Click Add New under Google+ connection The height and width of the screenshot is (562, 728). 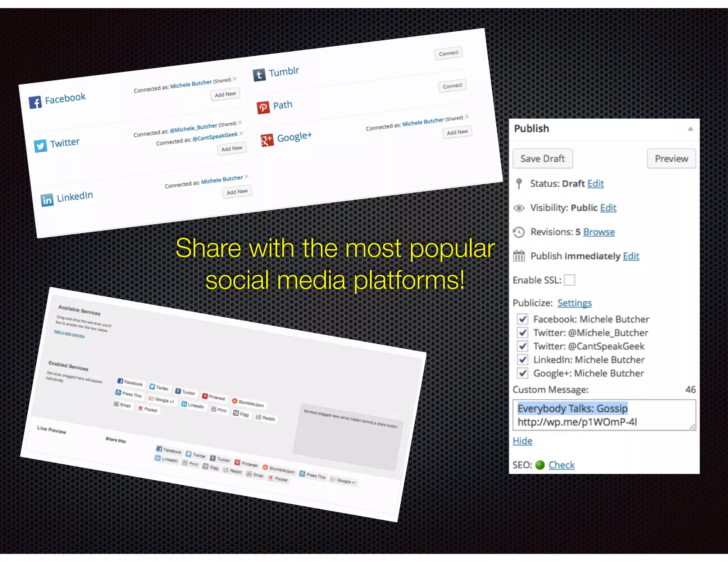[x=457, y=132]
